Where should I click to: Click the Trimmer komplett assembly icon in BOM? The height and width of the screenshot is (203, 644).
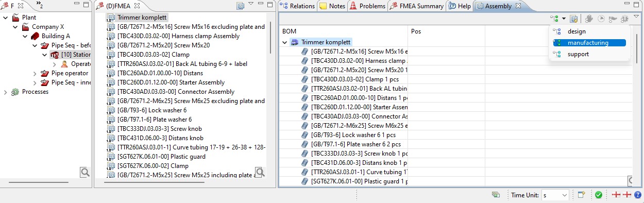295,42
